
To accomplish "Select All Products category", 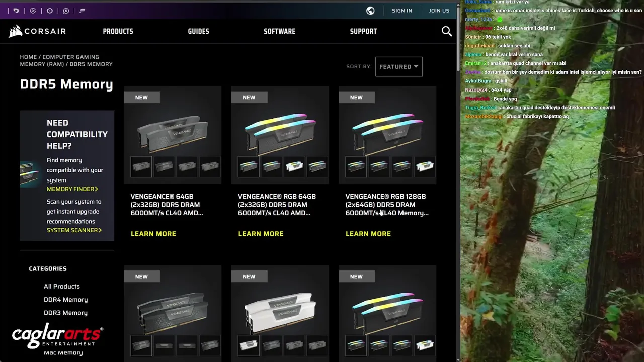I will pyautogui.click(x=61, y=286).
